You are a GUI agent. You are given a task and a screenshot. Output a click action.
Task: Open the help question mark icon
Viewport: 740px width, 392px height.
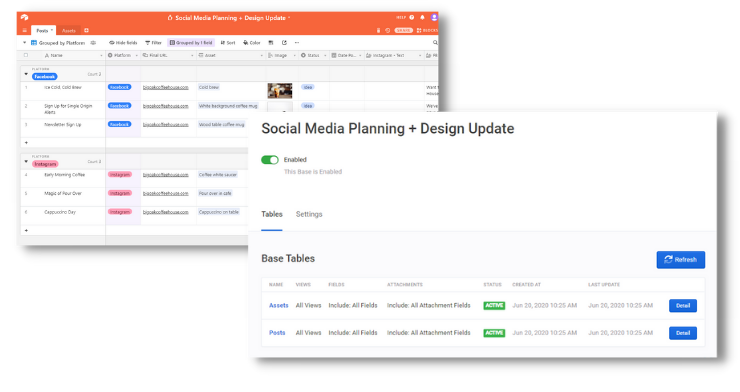coord(412,17)
